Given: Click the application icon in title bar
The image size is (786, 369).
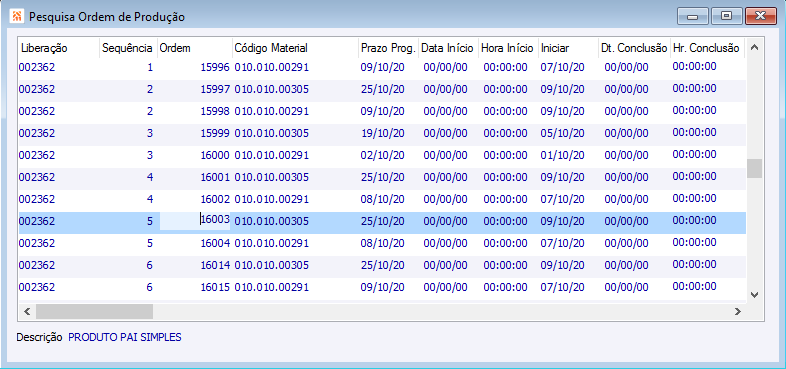Looking at the screenshot, I should (17, 16).
